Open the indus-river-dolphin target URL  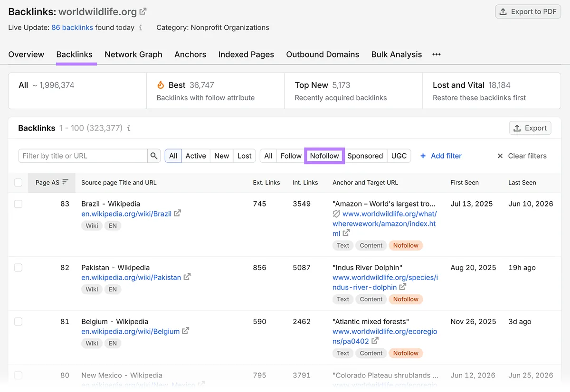coord(385,282)
